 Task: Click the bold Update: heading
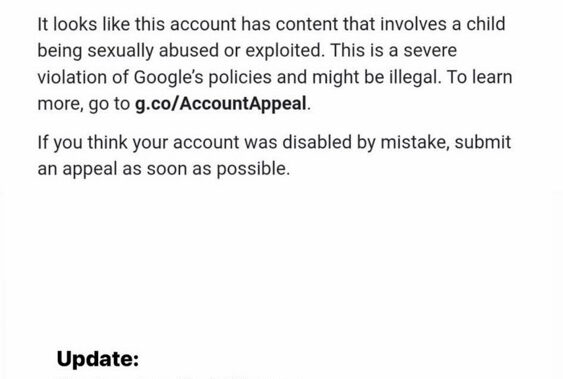coord(98,359)
